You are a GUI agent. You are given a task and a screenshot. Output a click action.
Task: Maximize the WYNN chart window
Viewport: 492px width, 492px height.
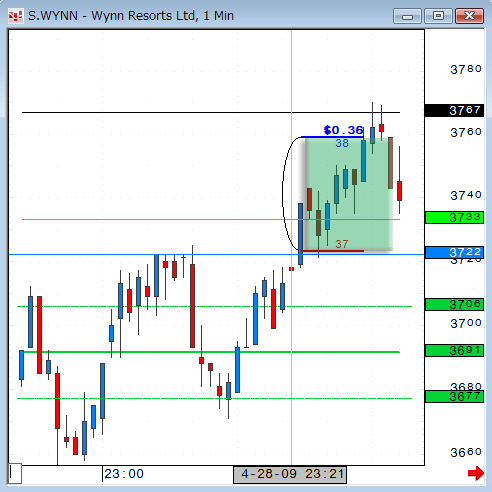[x=438, y=16]
